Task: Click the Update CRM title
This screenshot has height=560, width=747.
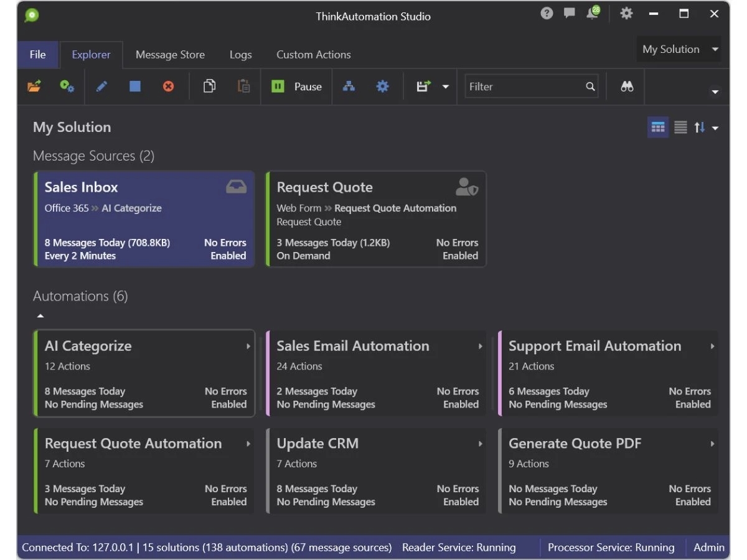Action: pos(317,444)
